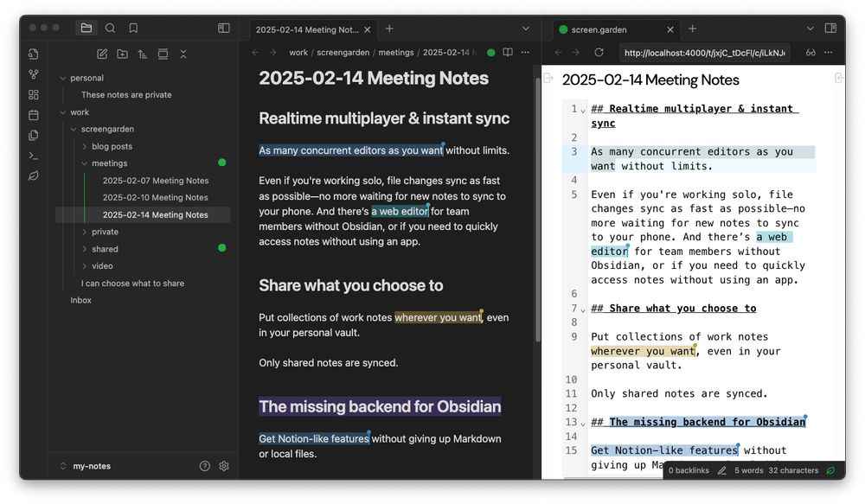Fold the 'Realtime multiplayer' heading at line 1
This screenshot has height=504, width=865.
tap(583, 111)
